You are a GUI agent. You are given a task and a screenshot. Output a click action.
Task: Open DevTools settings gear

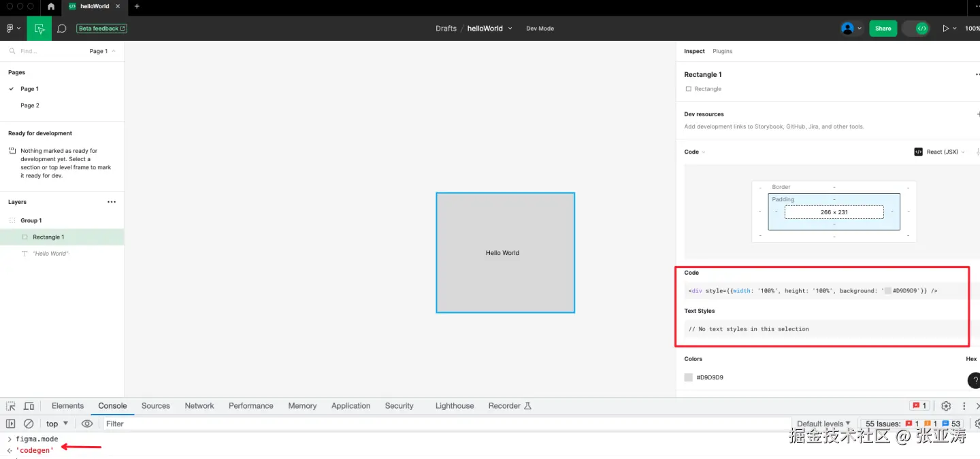(x=946, y=406)
